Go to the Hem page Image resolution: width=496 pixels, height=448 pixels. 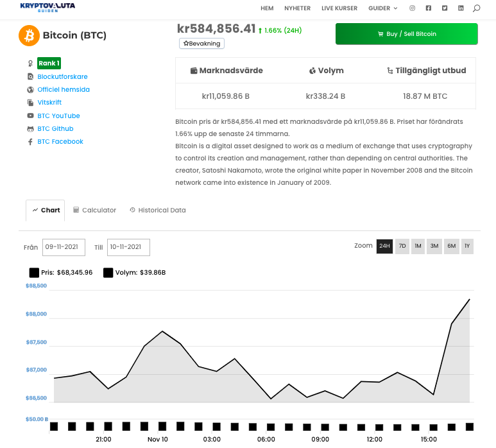click(267, 8)
